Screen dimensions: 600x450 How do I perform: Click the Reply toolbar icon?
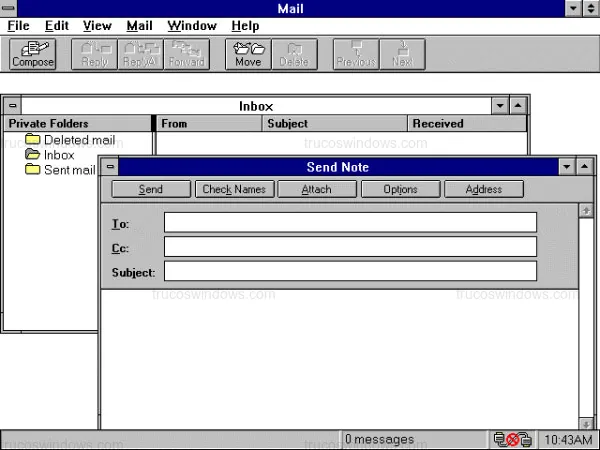coord(94,54)
